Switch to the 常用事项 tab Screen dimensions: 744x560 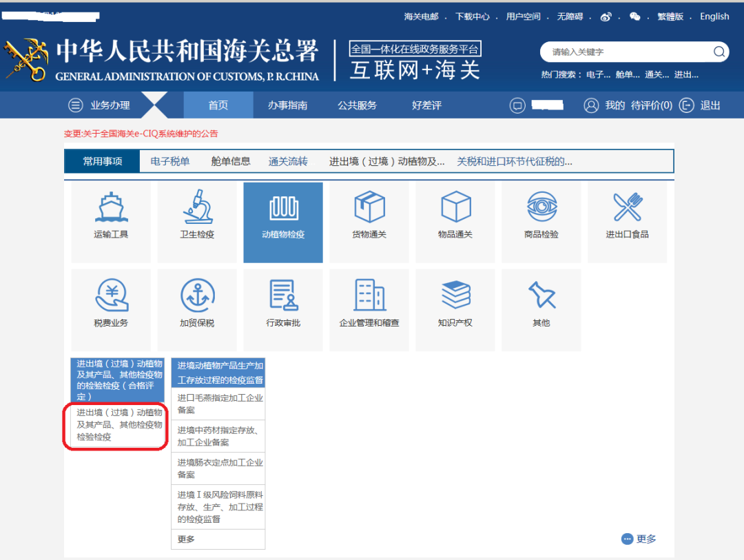[103, 161]
